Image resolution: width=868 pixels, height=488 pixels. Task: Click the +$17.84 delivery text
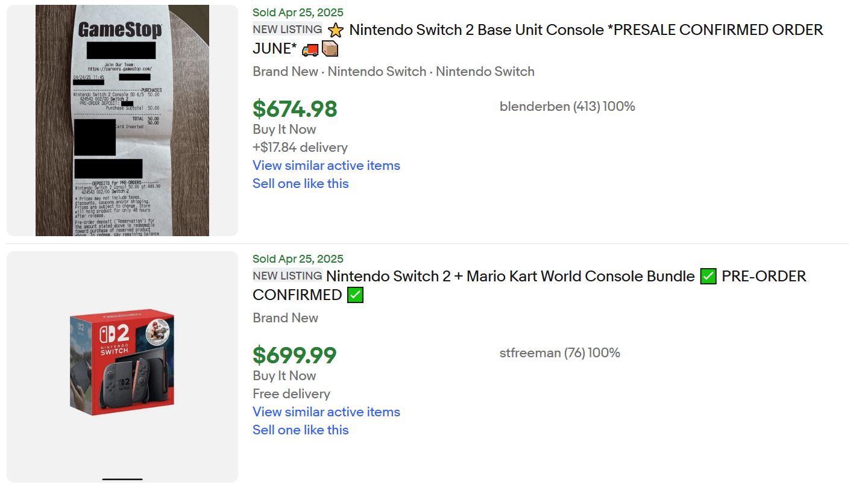(300, 147)
